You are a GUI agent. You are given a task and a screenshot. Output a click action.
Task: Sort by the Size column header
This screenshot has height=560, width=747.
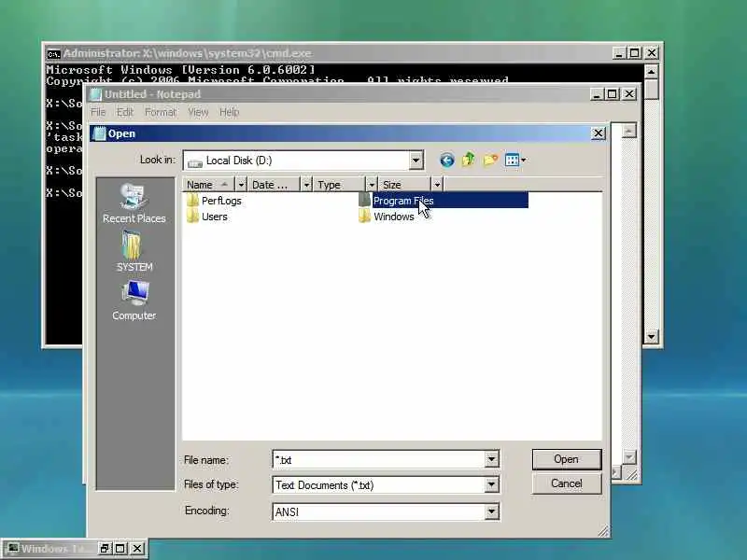pyautogui.click(x=404, y=184)
